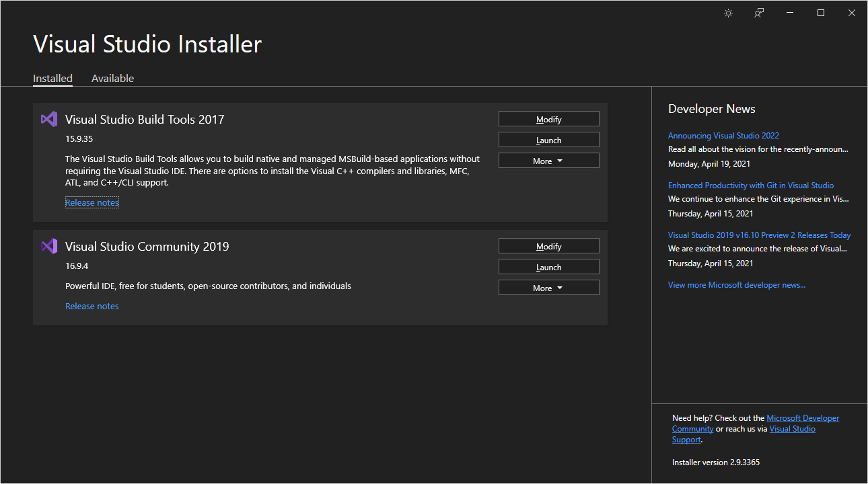This screenshot has height=484, width=868.
Task: Modify Visual Studio Community 2019
Action: click(548, 246)
